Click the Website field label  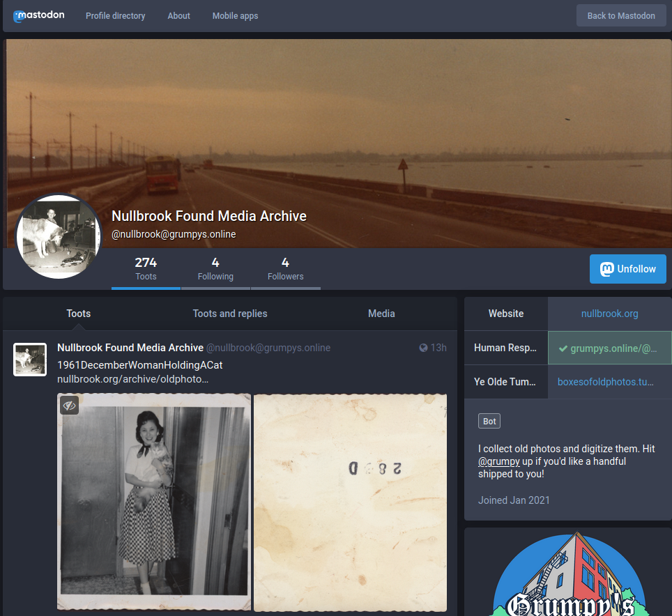506,314
